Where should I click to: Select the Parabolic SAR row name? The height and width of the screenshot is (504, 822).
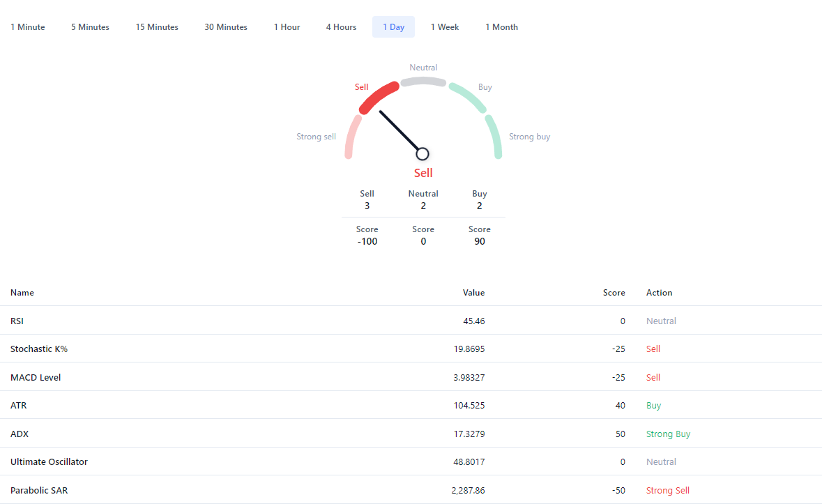39,490
